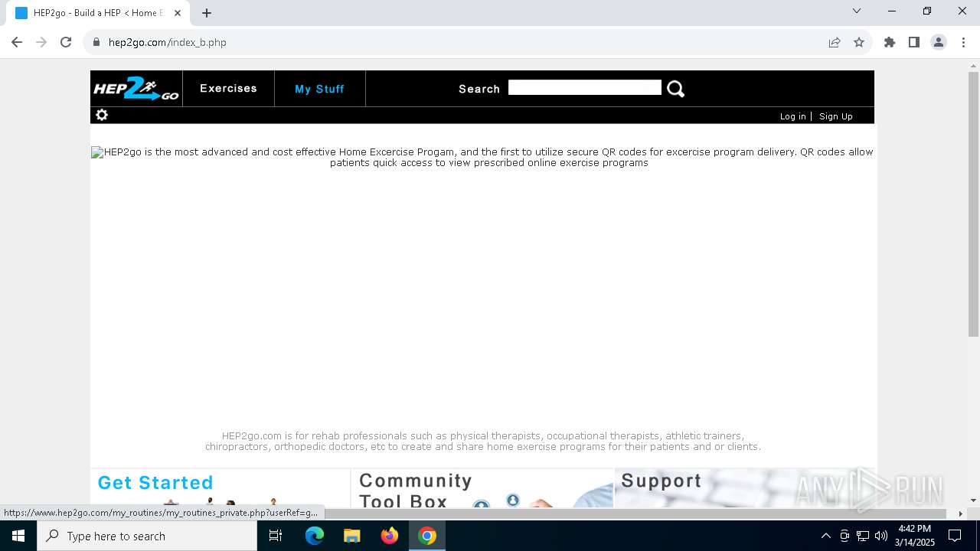The width and height of the screenshot is (980, 551).
Task: Click the horizontal scrollbar right arrow
Action: click(x=961, y=514)
